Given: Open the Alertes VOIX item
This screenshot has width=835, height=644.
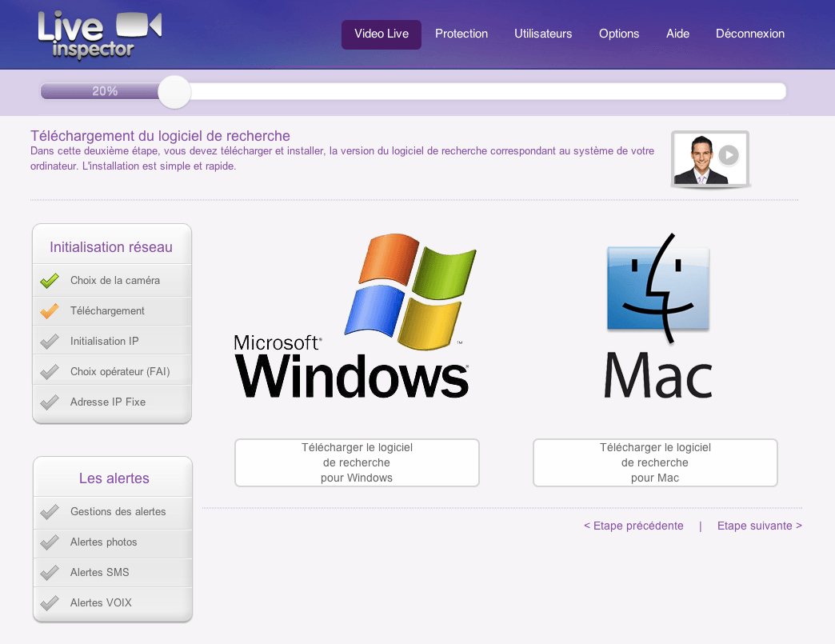Looking at the screenshot, I should [x=112, y=602].
